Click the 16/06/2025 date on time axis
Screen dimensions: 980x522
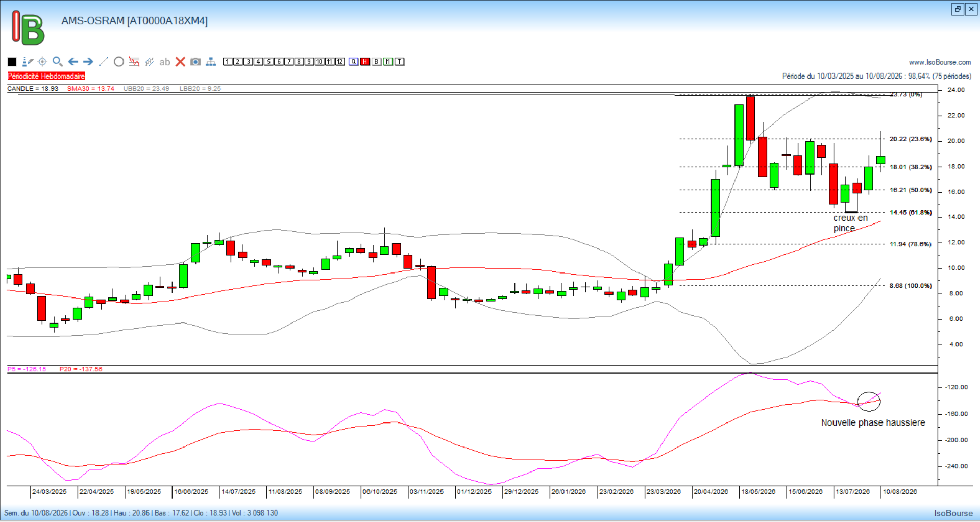(191, 492)
